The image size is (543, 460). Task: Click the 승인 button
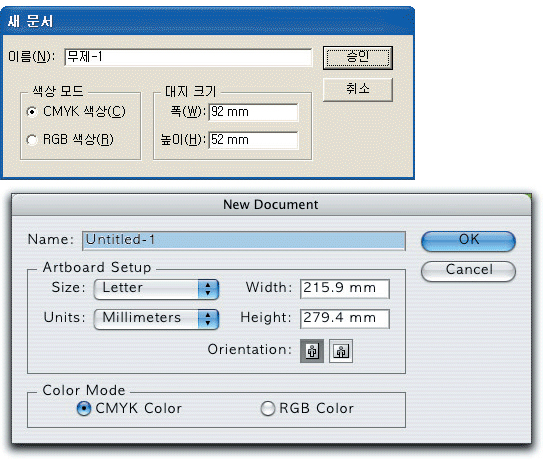click(x=358, y=58)
